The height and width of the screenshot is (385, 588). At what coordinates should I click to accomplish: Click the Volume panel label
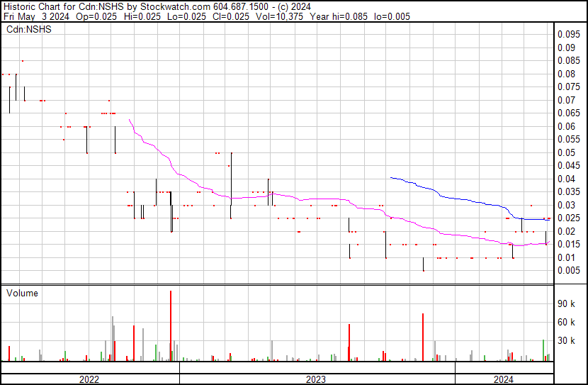tap(22, 293)
